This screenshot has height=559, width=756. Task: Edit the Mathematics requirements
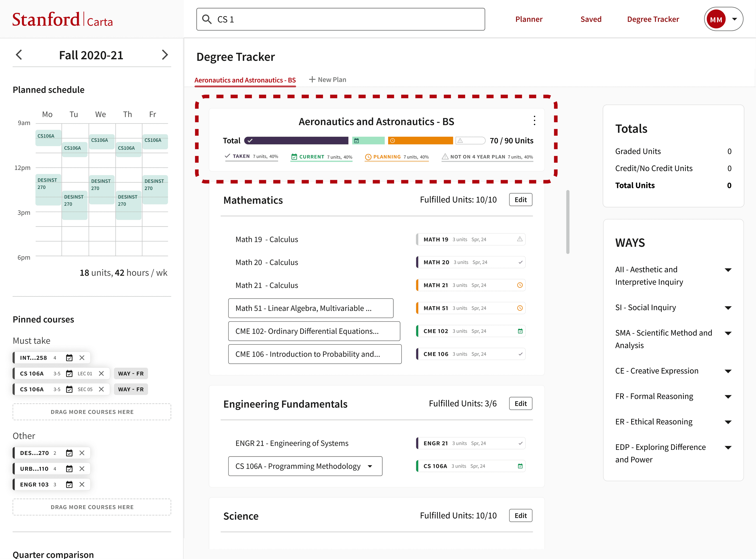520,200
